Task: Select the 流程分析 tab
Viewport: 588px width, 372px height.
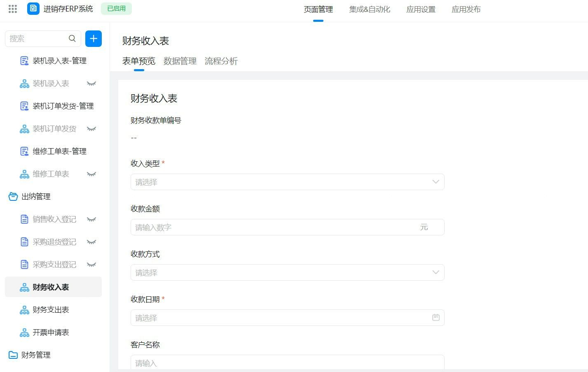Action: click(221, 61)
